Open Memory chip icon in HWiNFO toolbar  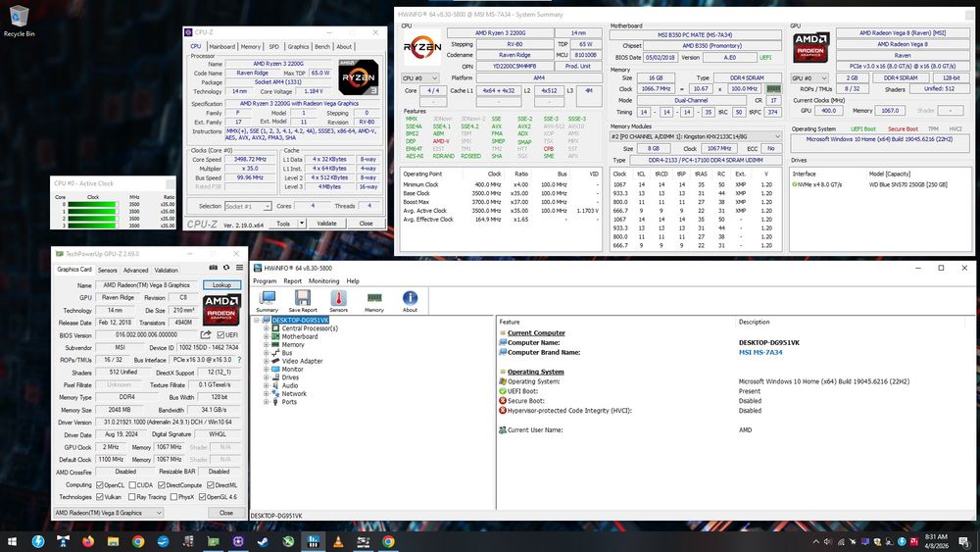coord(373,301)
